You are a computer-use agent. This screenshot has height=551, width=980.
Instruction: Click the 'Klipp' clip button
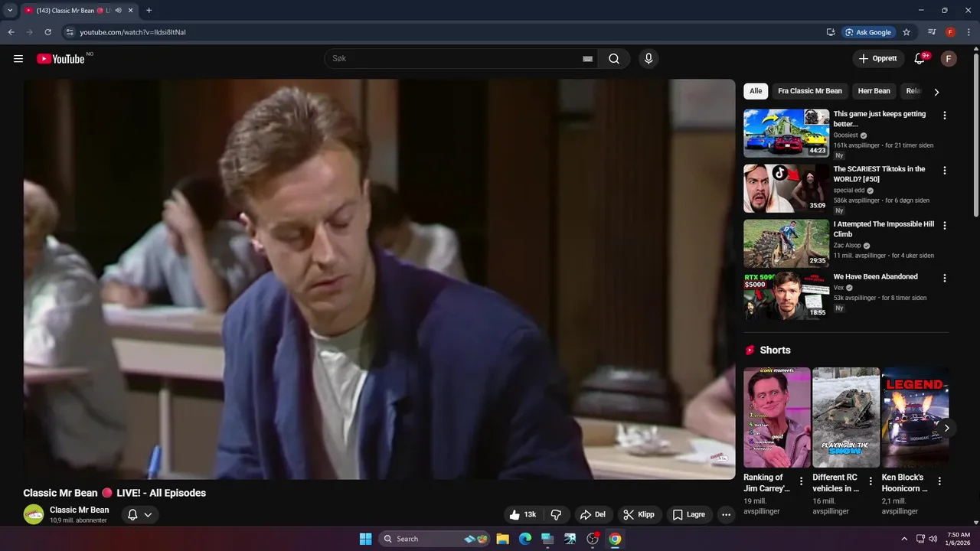640,515
